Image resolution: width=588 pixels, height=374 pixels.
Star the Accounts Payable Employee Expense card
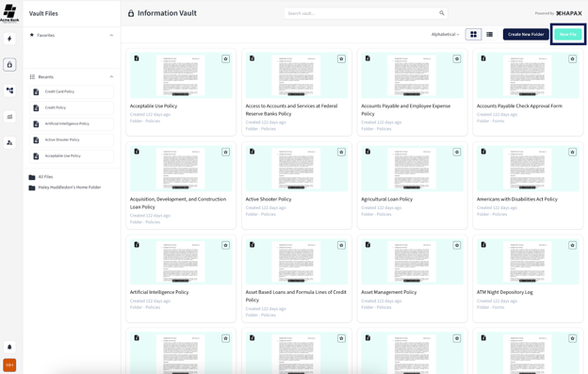point(457,58)
